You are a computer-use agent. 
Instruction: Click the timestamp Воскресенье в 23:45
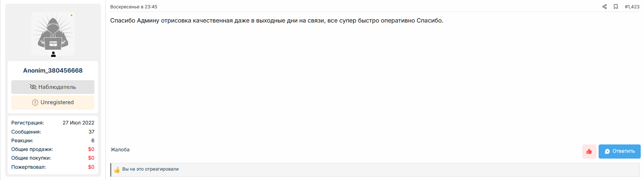click(134, 7)
